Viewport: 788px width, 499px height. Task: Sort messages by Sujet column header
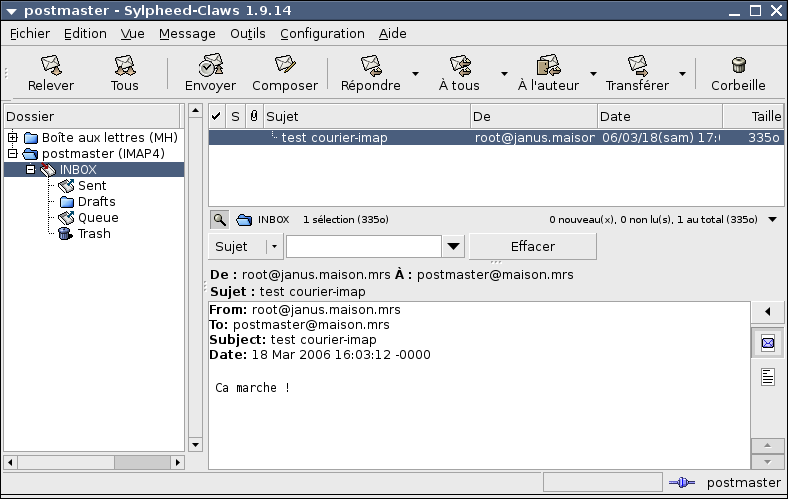point(367,116)
